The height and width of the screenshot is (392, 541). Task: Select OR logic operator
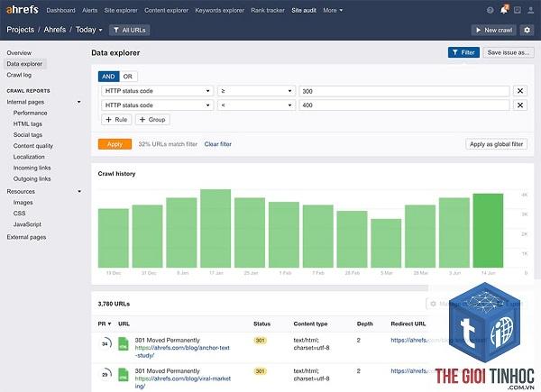pos(128,77)
